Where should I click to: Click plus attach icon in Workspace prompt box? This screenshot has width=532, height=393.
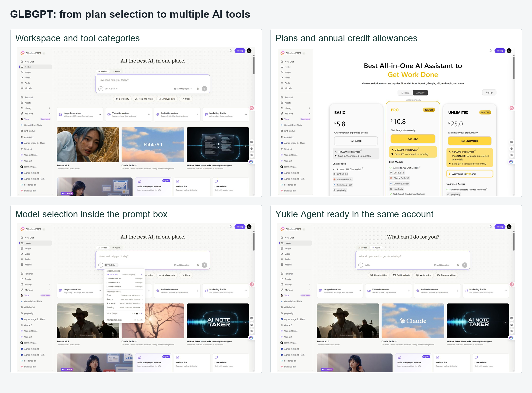pyautogui.click(x=101, y=89)
